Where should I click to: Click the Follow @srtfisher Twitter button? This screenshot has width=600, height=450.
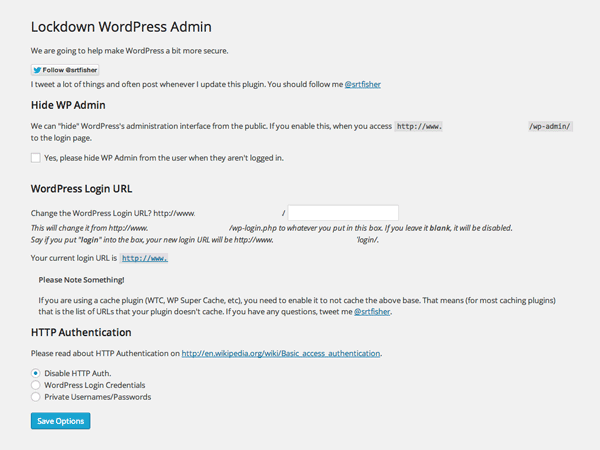point(65,70)
